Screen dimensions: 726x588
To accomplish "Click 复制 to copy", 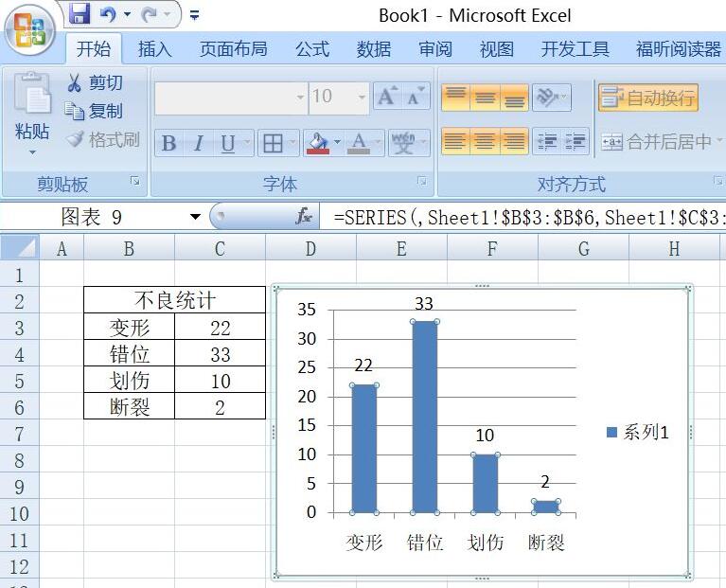I will (x=94, y=111).
